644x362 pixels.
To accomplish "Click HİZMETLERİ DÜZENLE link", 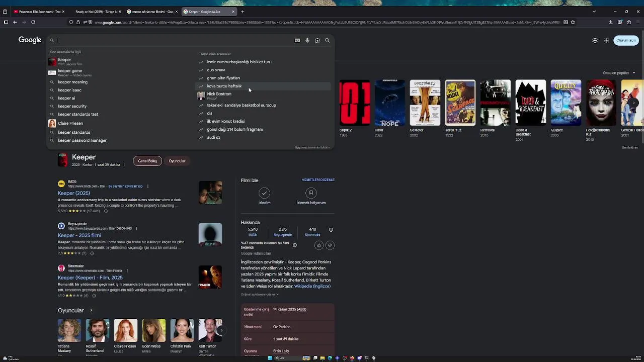I will click(318, 179).
